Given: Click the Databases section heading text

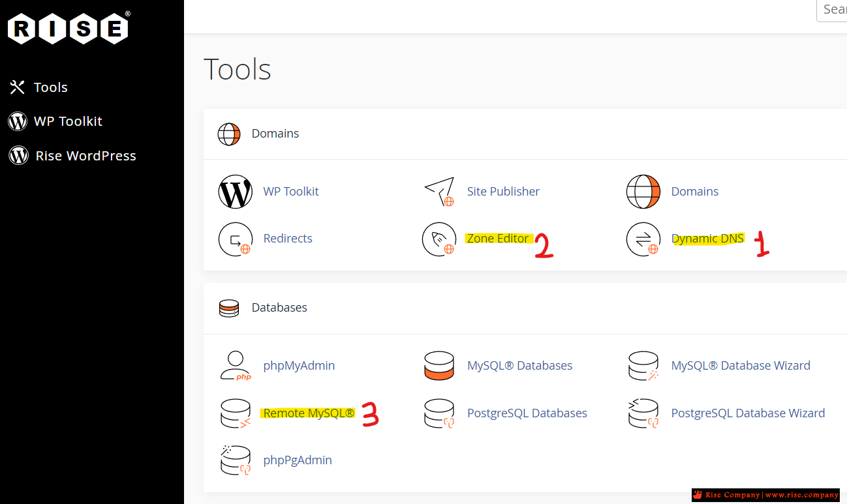Looking at the screenshot, I should click(279, 308).
